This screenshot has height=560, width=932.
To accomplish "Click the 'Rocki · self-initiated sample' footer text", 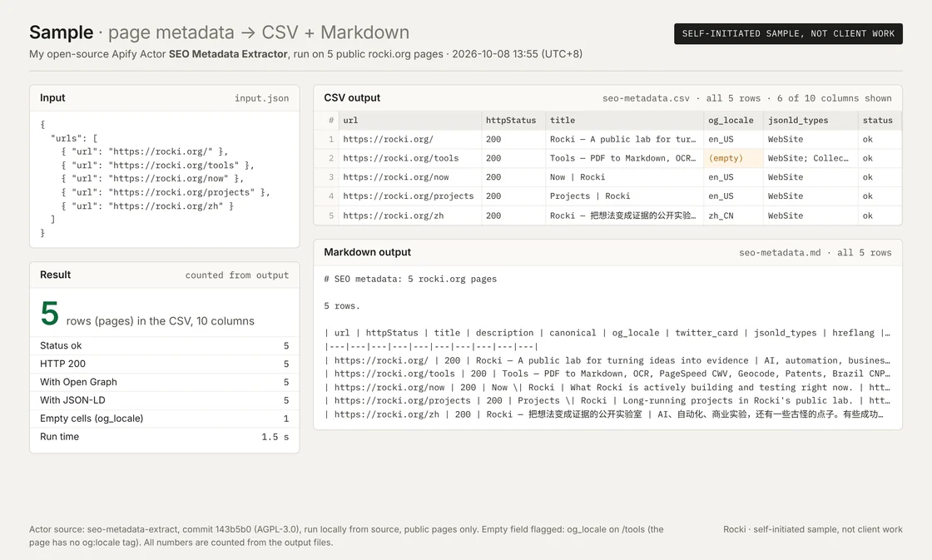I will pos(813,530).
